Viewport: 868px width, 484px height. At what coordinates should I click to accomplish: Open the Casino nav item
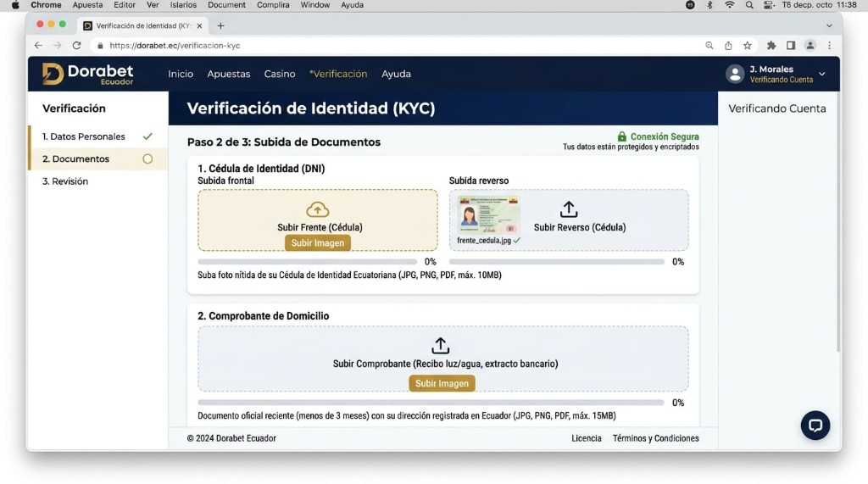280,74
